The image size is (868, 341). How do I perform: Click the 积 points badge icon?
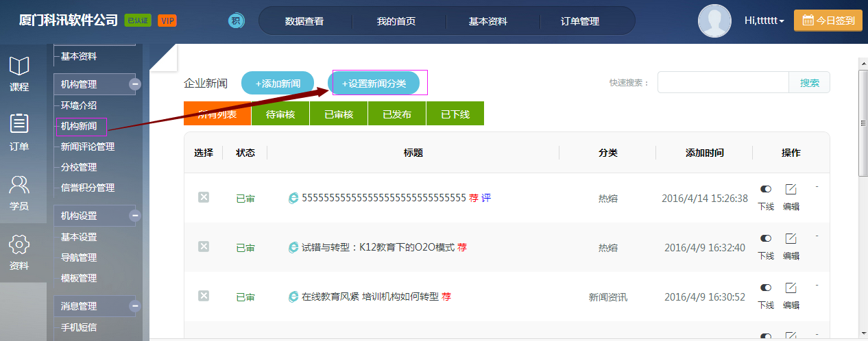click(x=236, y=21)
